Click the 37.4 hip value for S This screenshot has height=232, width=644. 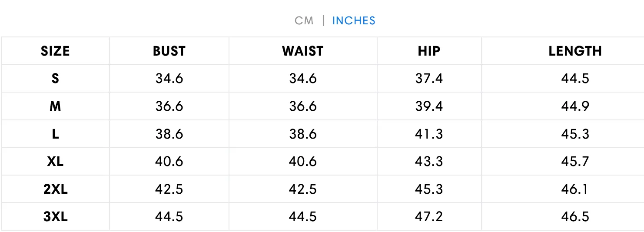pyautogui.click(x=429, y=79)
